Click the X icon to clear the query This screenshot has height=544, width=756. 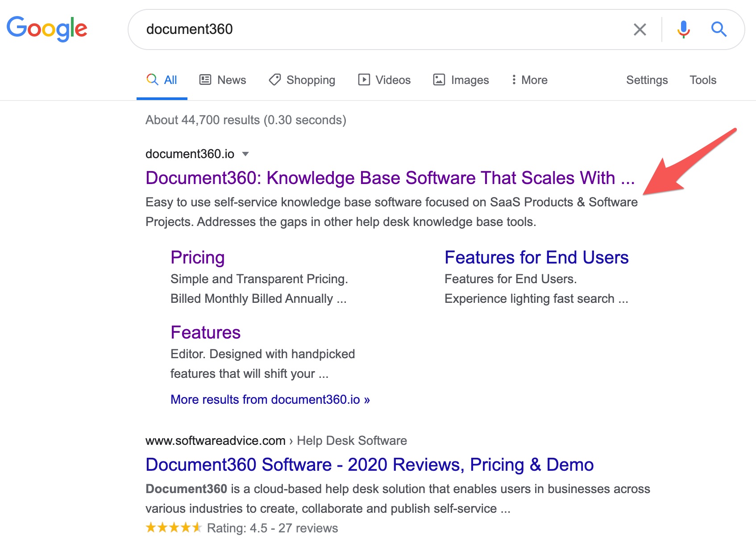click(x=640, y=29)
